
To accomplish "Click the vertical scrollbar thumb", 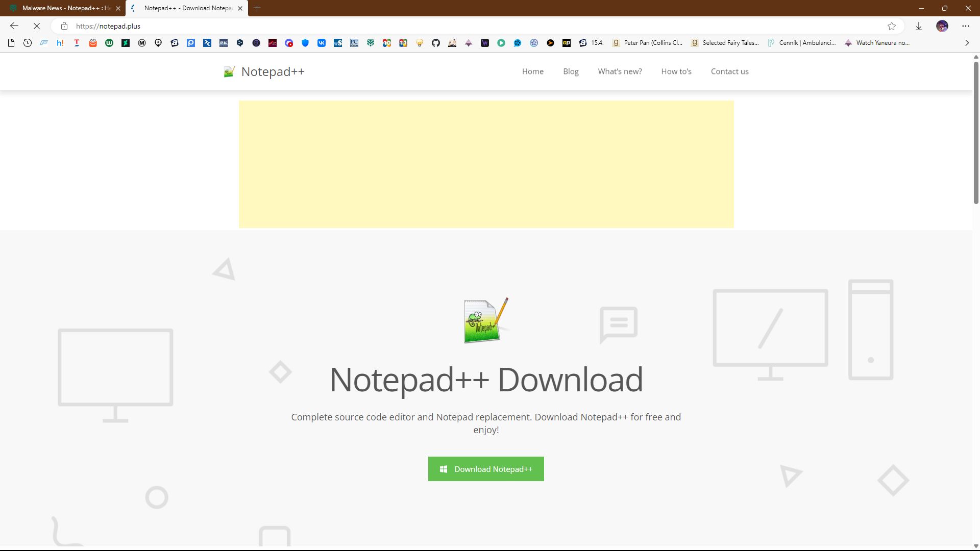I will [976, 133].
